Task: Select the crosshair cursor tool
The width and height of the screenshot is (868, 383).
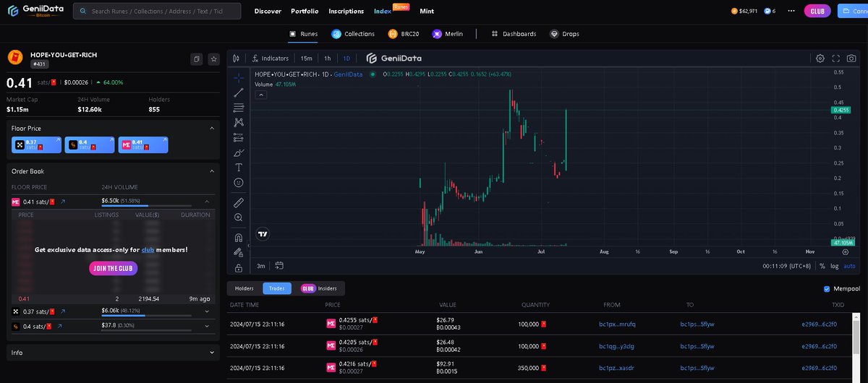Action: pos(239,77)
